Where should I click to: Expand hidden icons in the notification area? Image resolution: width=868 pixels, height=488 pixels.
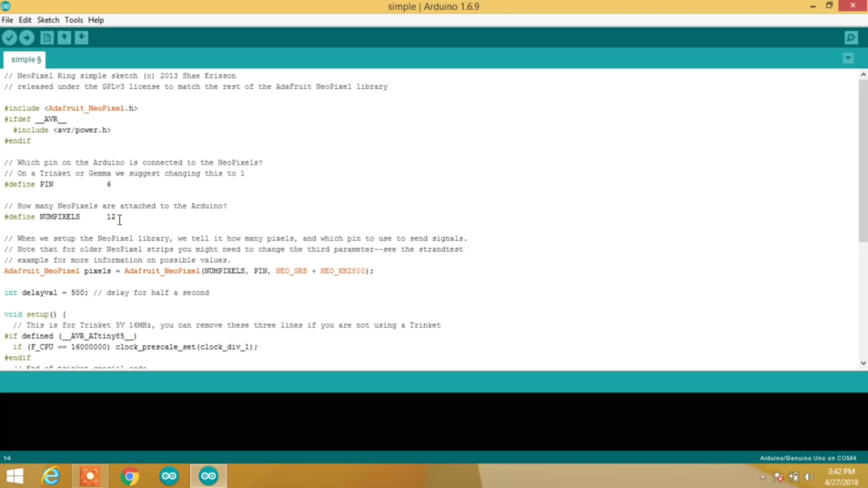point(762,477)
